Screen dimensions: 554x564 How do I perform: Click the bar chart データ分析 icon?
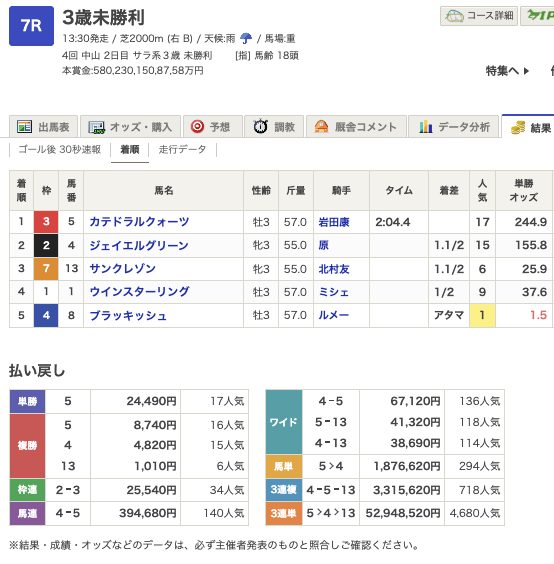point(426,127)
